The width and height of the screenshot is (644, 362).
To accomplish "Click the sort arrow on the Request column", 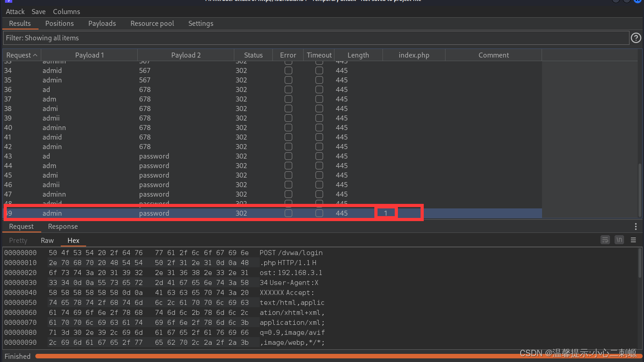I will (x=35, y=55).
